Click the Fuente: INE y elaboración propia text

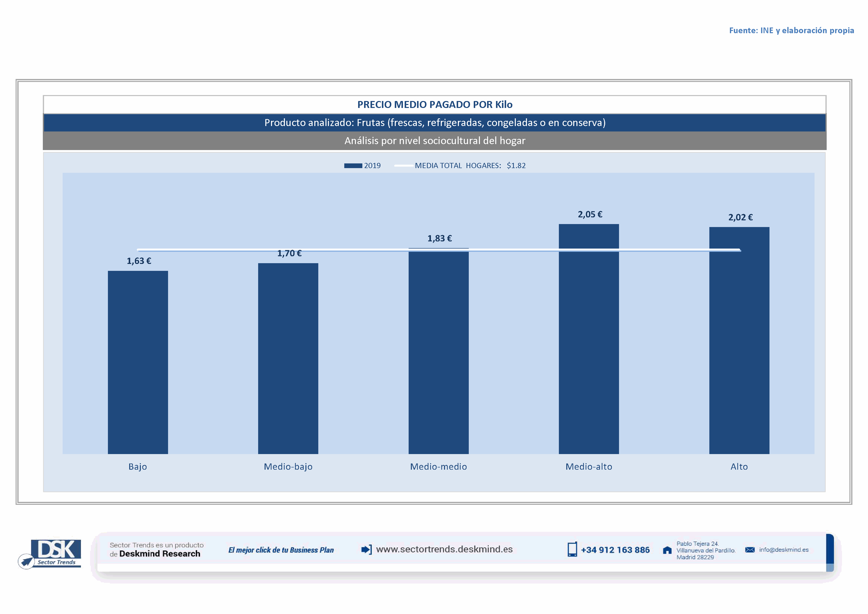(x=791, y=31)
